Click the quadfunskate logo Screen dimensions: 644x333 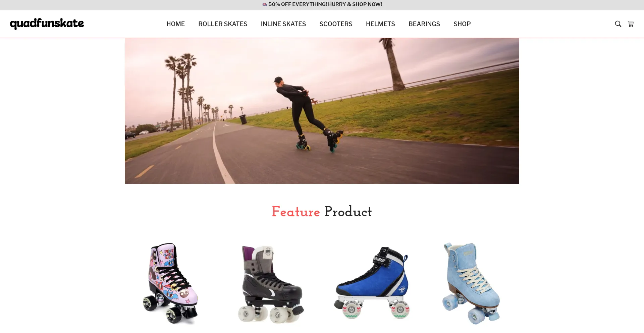tap(47, 23)
